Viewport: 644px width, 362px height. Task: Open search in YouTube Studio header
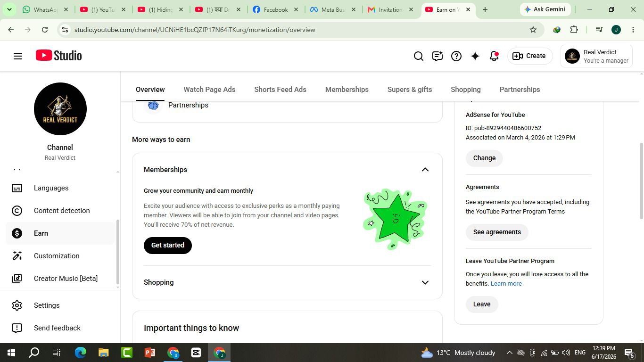pyautogui.click(x=419, y=56)
